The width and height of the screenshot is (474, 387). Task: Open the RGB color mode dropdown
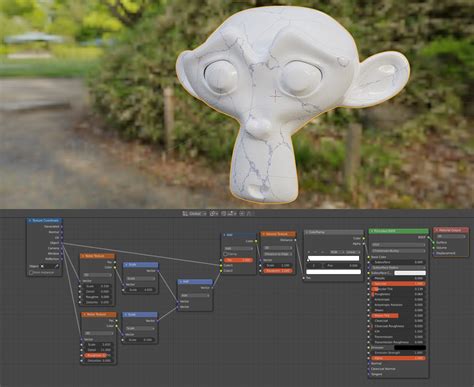point(336,252)
